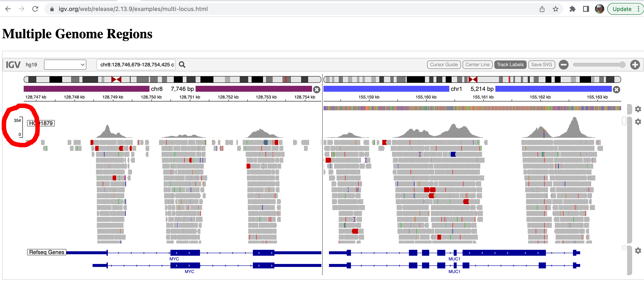
Task: Open the HG01879 track gear settings icon
Action: (638, 122)
